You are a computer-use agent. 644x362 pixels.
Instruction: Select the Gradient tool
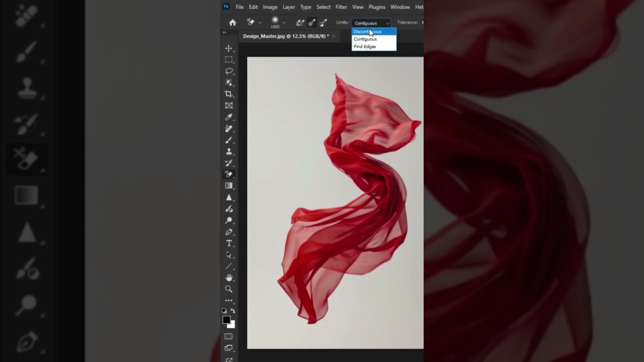229,186
